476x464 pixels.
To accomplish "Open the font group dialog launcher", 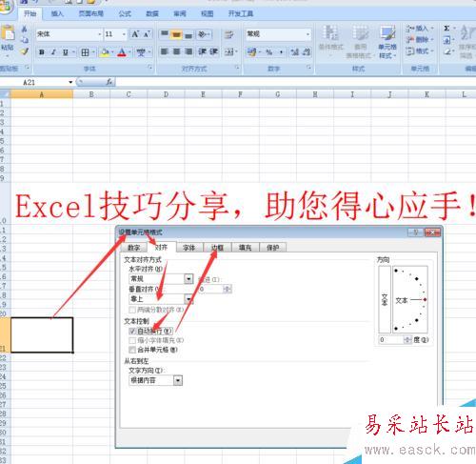I will (149, 68).
